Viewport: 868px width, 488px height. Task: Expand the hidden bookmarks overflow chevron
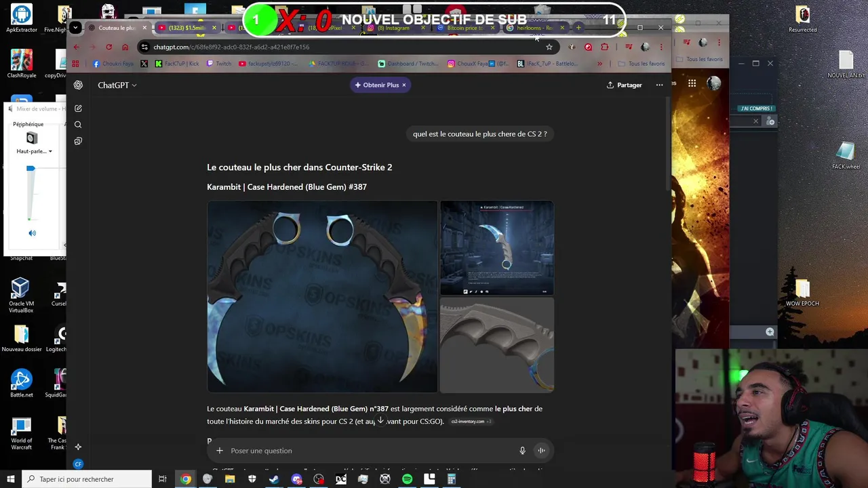[x=599, y=64]
